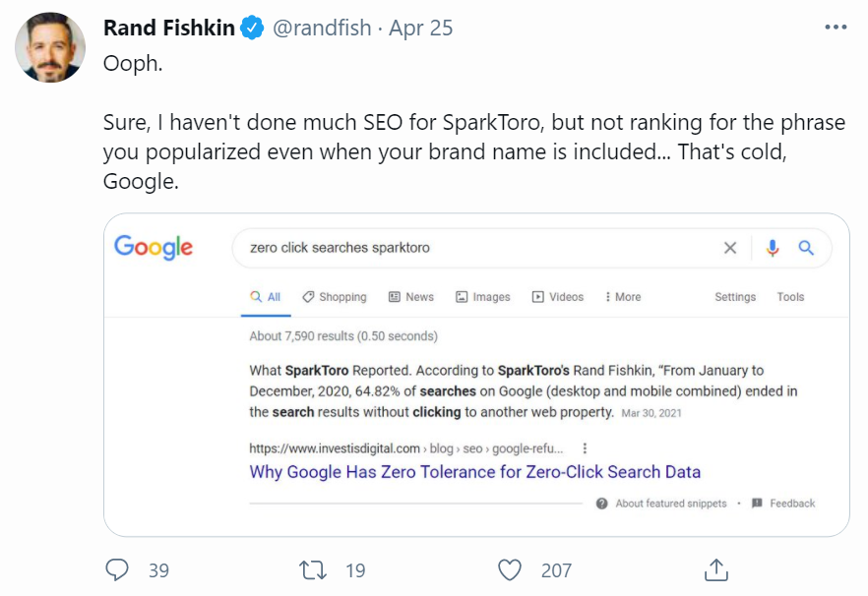Open the @randfish profile handle

pos(321,29)
